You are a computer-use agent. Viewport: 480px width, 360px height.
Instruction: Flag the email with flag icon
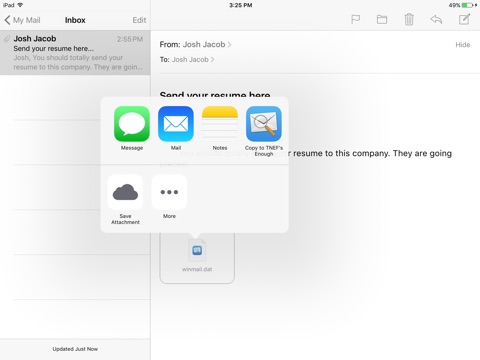(356, 19)
